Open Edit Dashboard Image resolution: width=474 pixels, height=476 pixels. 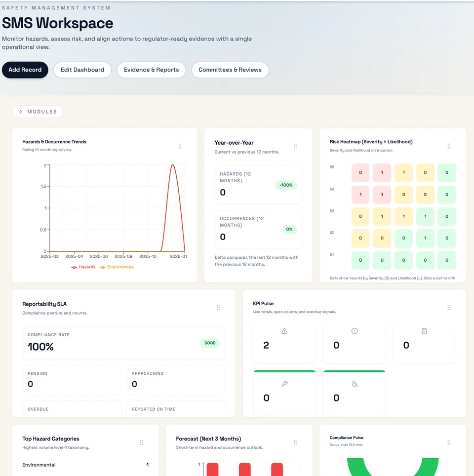pos(82,70)
